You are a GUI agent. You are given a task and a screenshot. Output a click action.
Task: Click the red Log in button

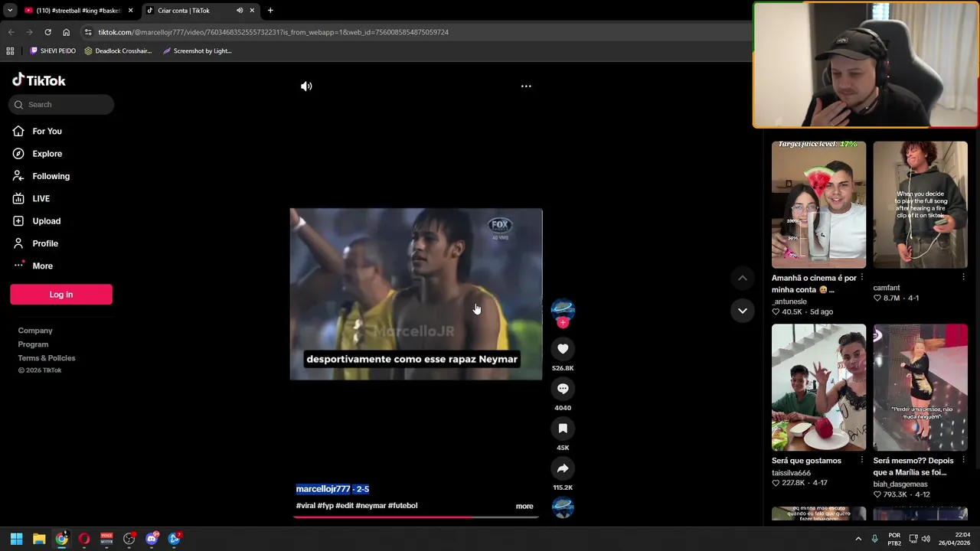(x=61, y=295)
